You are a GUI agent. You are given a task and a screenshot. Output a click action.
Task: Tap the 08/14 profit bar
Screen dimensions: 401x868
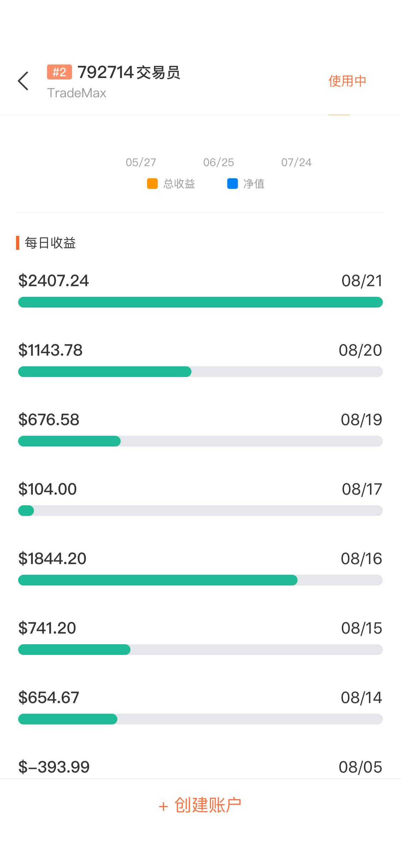point(200,719)
